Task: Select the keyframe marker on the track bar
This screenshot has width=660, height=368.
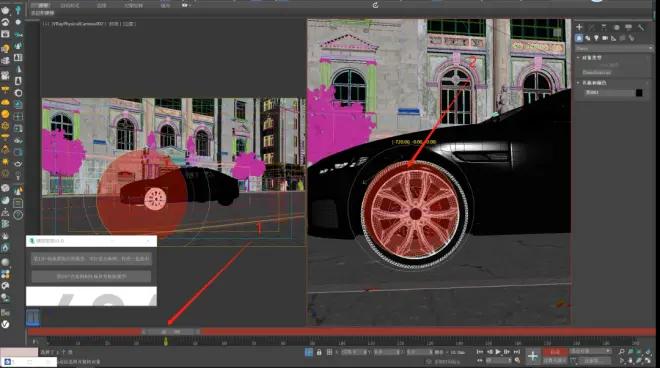Action: [166, 341]
